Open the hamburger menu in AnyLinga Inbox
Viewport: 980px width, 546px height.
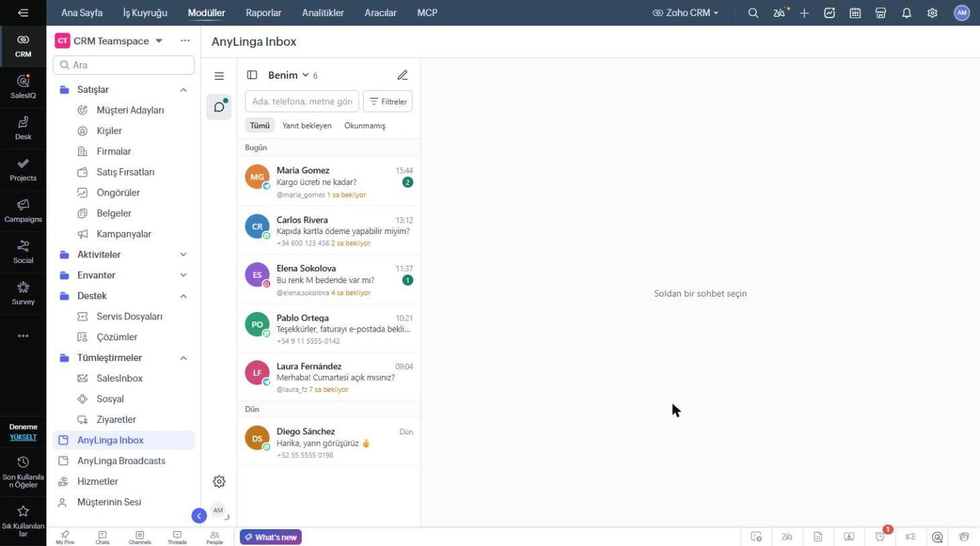(x=219, y=76)
